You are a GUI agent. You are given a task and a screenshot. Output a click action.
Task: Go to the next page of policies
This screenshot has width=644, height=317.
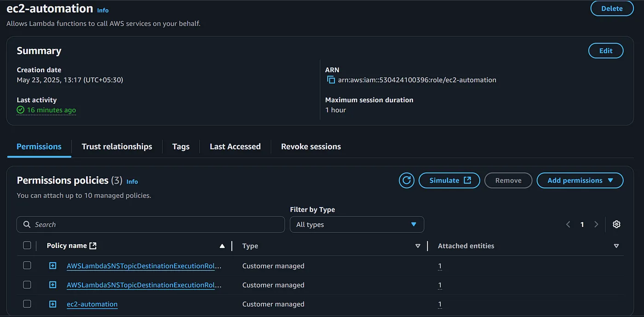click(x=596, y=225)
